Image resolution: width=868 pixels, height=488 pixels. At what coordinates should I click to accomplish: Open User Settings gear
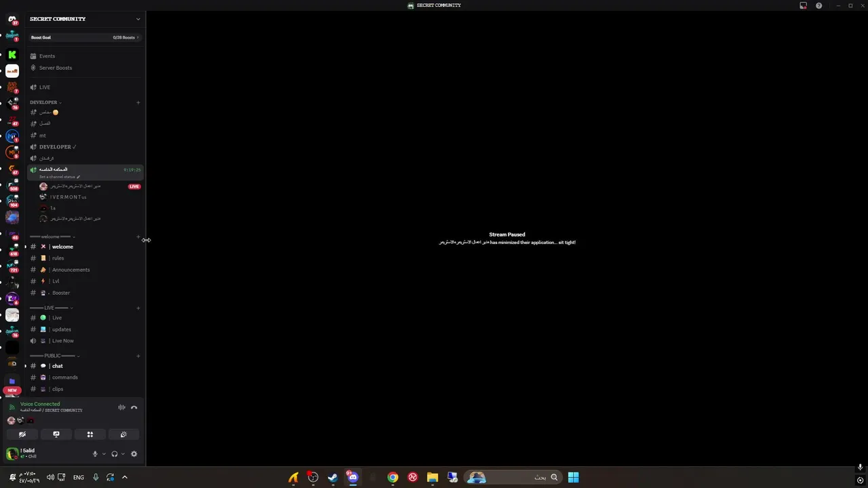(x=134, y=454)
